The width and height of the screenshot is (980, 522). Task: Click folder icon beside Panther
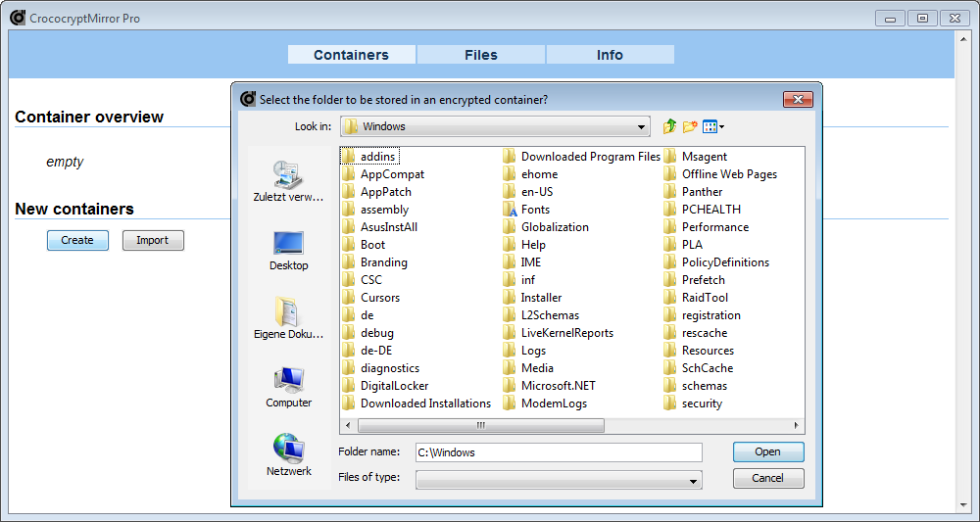tap(670, 192)
